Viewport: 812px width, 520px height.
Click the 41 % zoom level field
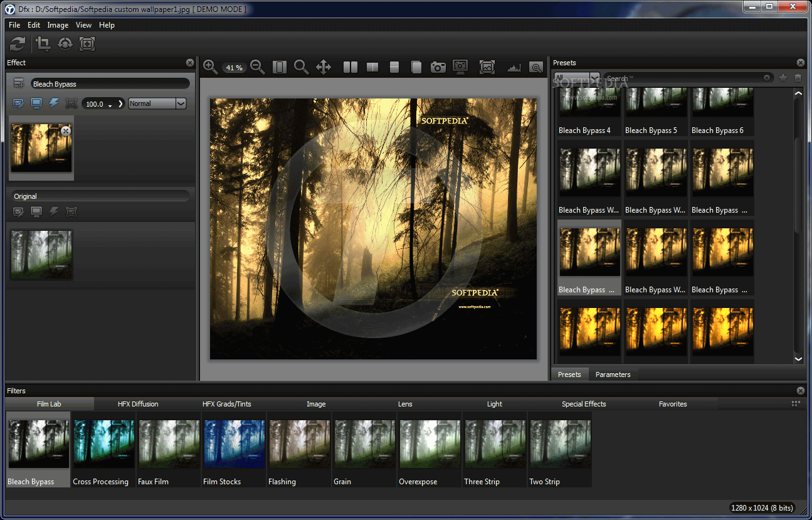coord(234,67)
